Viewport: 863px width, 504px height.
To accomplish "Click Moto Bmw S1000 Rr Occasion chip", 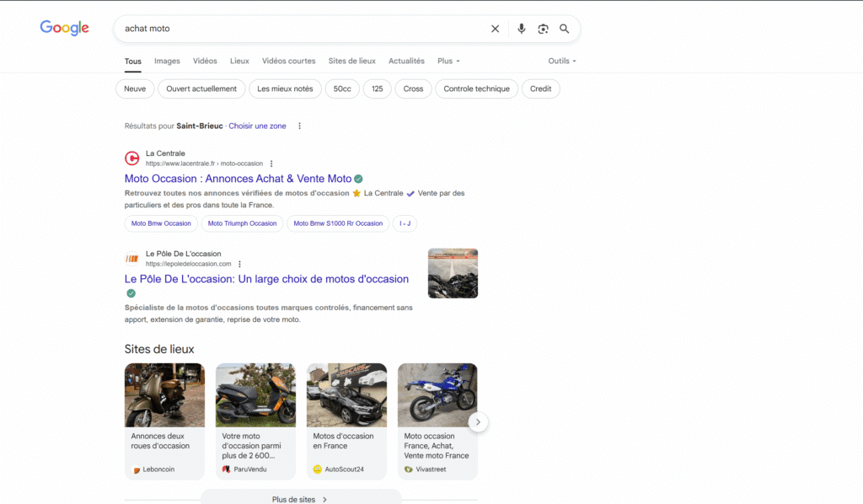I will coord(338,223).
